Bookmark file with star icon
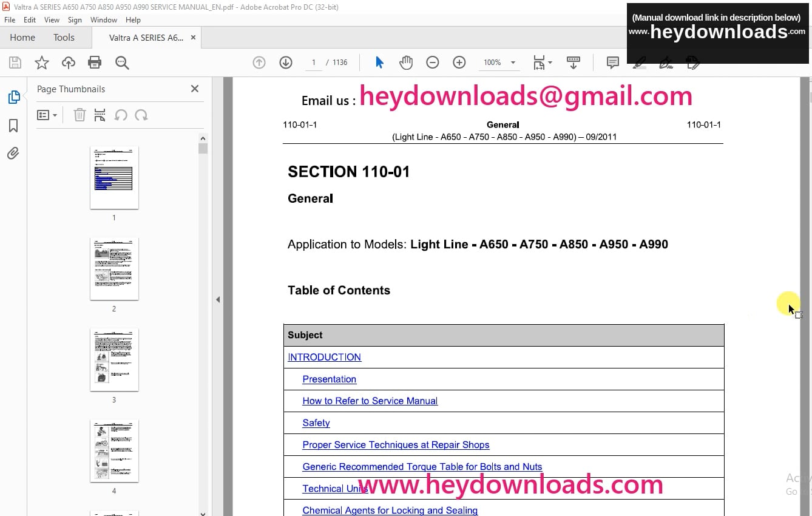812x516 pixels. pyautogui.click(x=41, y=63)
